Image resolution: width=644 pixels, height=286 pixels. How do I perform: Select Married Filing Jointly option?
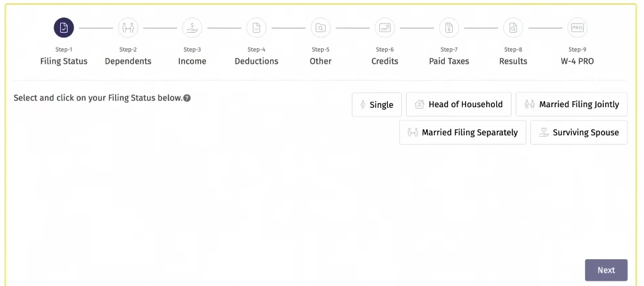(572, 104)
